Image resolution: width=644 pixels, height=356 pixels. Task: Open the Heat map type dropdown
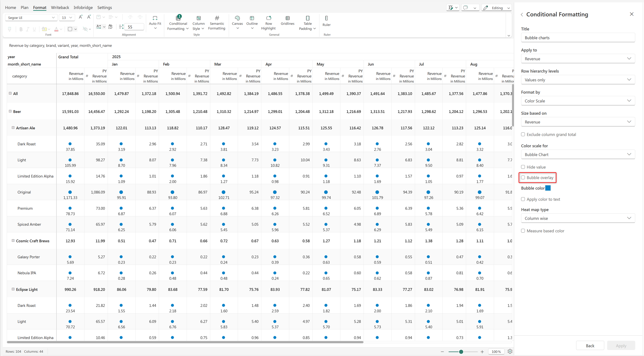(578, 218)
